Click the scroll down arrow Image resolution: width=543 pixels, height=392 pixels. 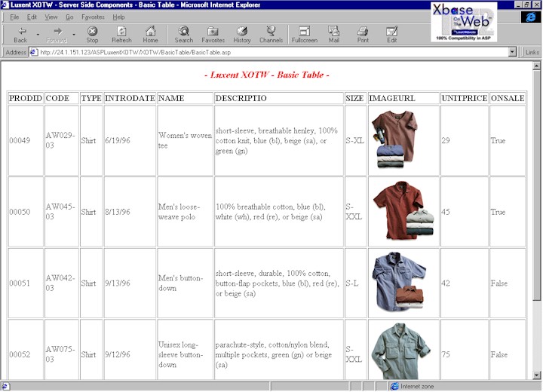537,375
